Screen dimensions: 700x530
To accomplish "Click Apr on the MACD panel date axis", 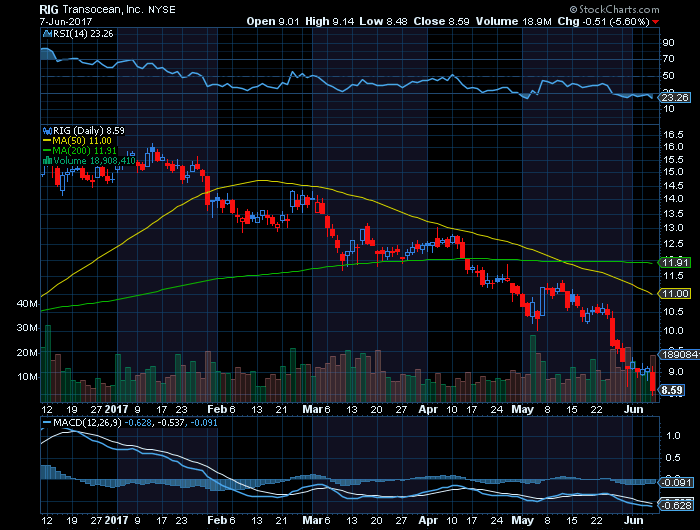I will 428,521.
